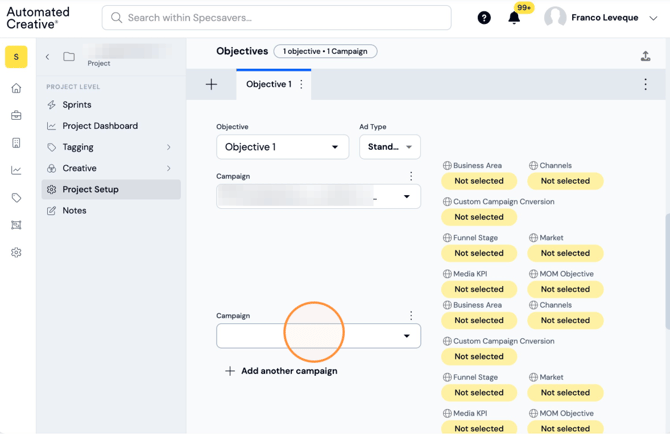Open the home icon in left rail
Screen dimensions: 670x437
coord(16,88)
